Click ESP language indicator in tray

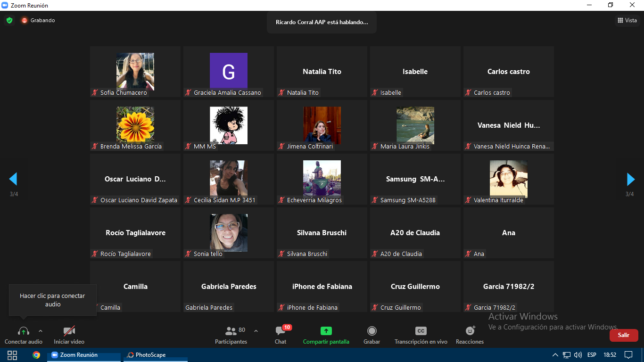(592, 355)
